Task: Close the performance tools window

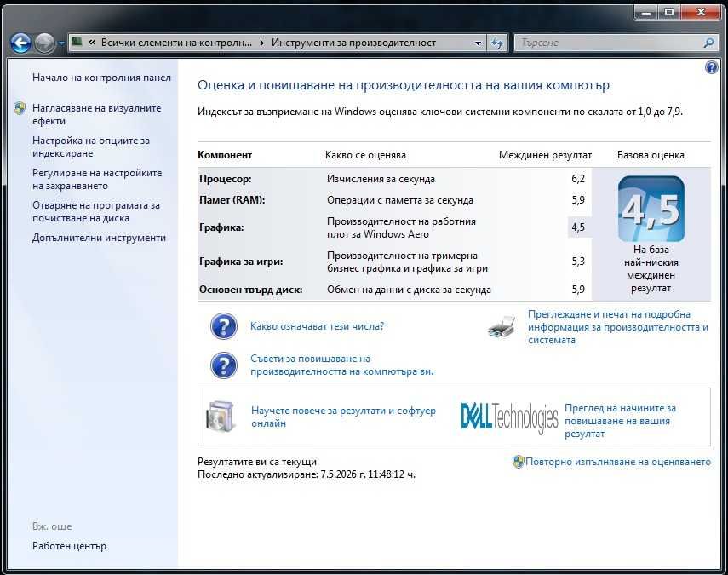Action: tap(701, 13)
